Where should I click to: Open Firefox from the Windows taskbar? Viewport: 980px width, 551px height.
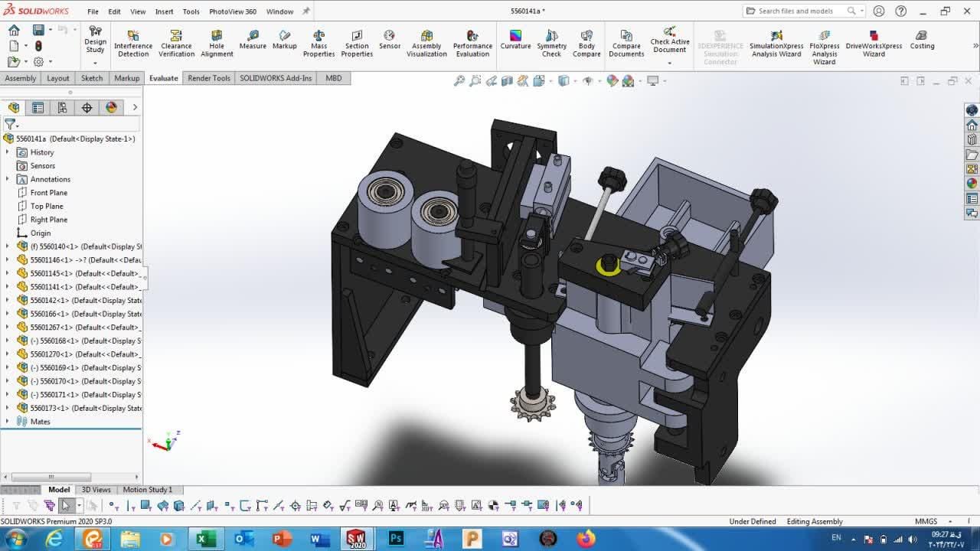pyautogui.click(x=586, y=539)
